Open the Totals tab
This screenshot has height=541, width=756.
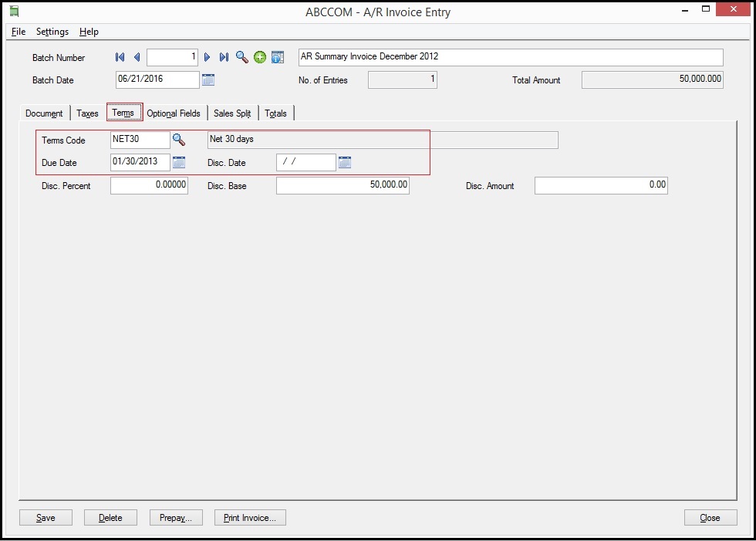point(275,113)
